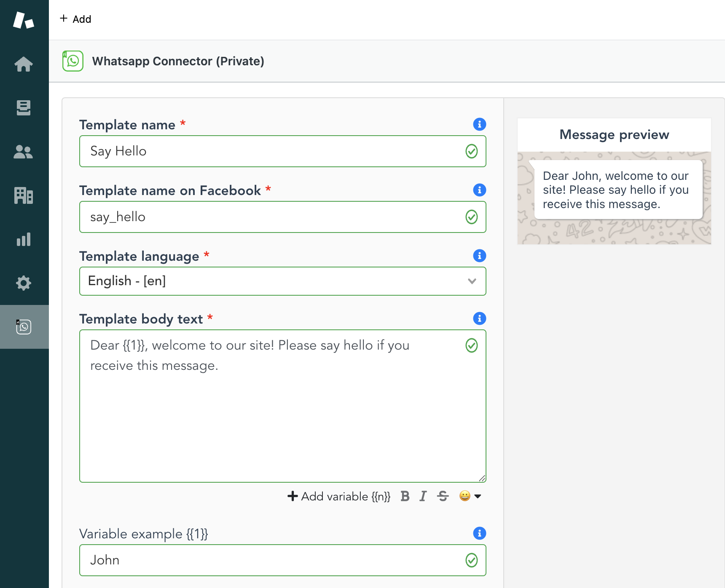Click info icon for Template name
This screenshot has height=588, width=725.
coord(479,124)
